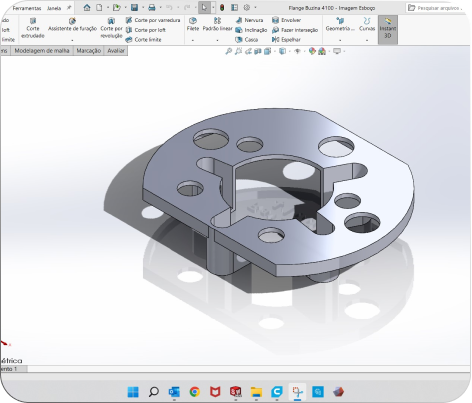Click the View settings monitor icon
The width and height of the screenshot is (472, 403).
click(x=337, y=51)
